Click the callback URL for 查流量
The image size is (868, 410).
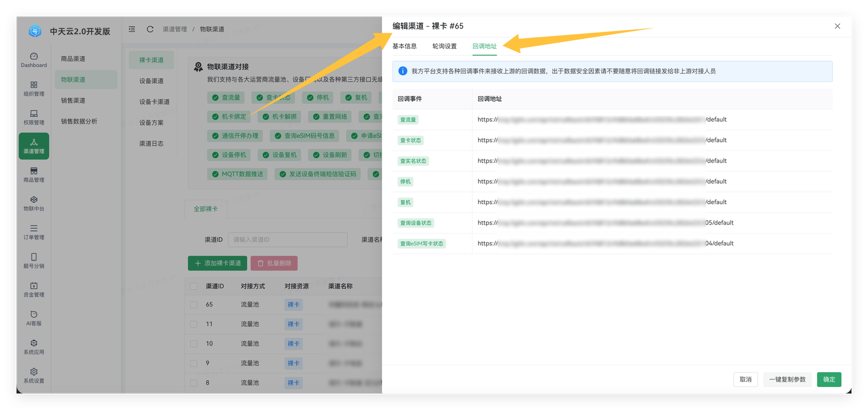(602, 120)
